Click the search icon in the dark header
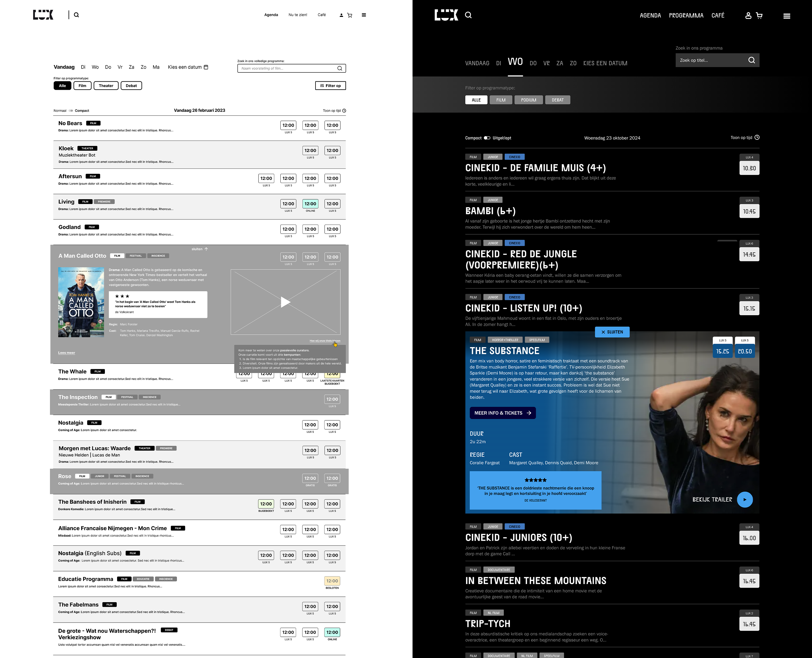 coord(469,15)
